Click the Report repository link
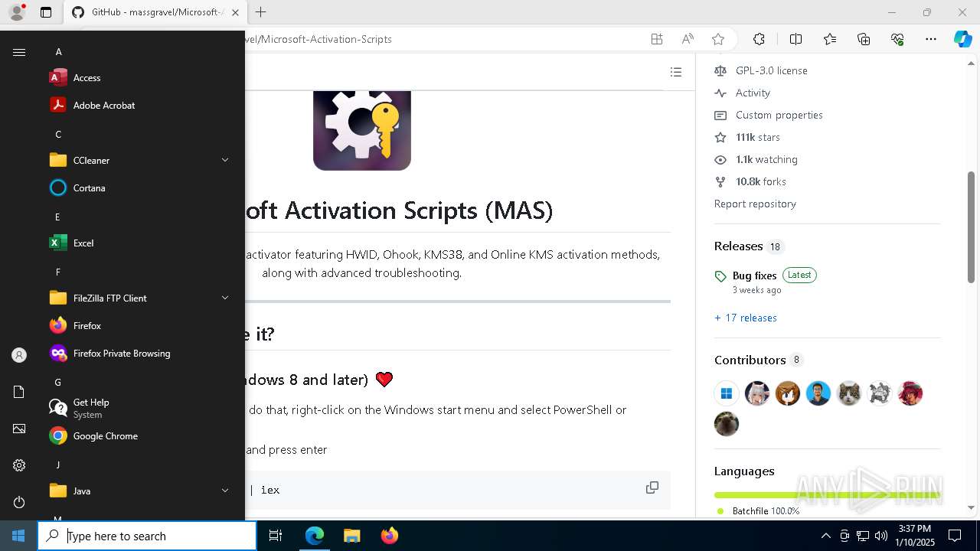The width and height of the screenshot is (980, 551). (755, 204)
